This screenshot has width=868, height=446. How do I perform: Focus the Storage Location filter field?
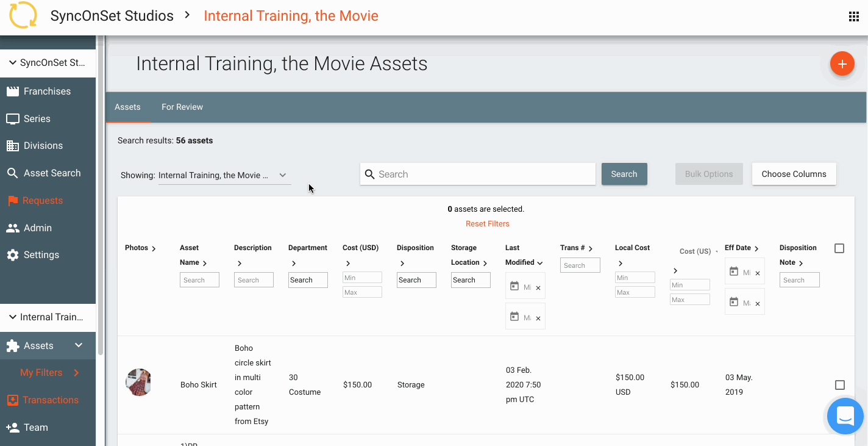(x=471, y=280)
